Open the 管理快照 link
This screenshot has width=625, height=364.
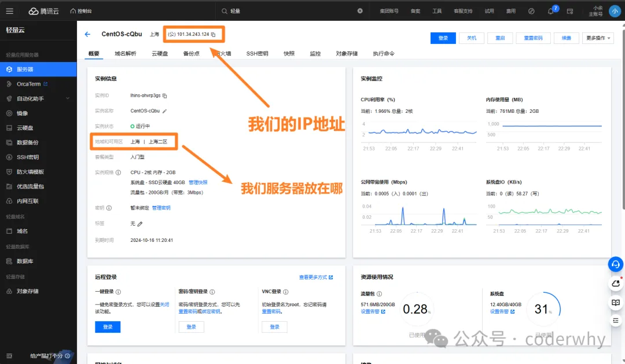198,183
